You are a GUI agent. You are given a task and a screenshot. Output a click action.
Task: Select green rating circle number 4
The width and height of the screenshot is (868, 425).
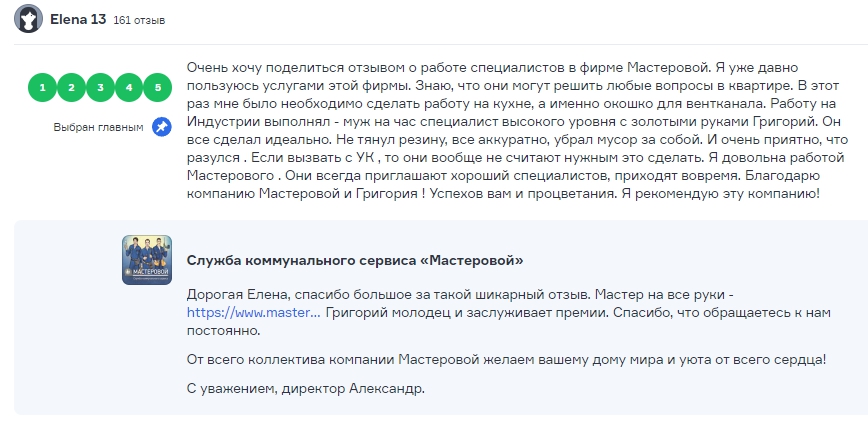[x=129, y=88]
